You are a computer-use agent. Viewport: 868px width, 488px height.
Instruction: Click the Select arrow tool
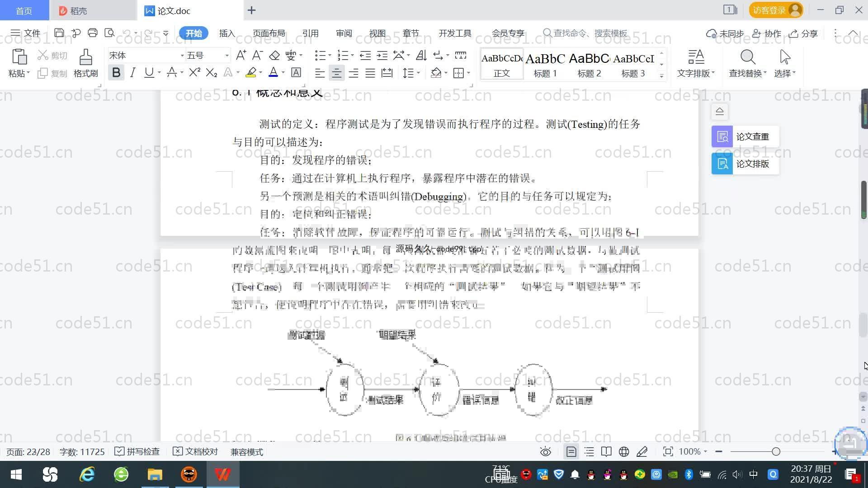click(x=785, y=57)
